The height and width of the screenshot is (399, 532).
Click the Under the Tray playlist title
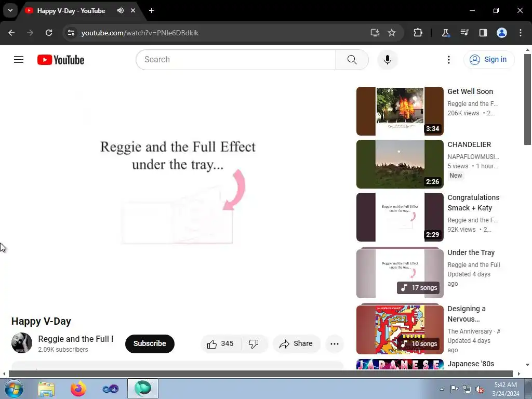(x=471, y=252)
